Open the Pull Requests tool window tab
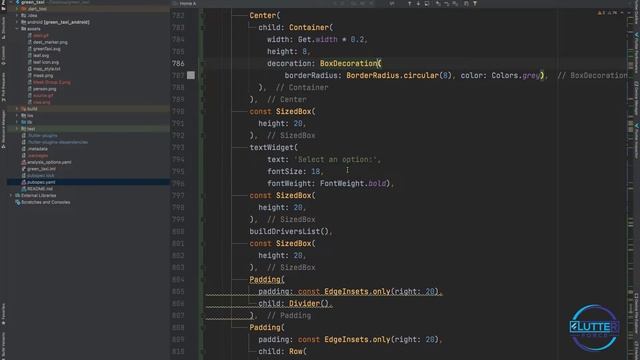The image size is (640, 360). 3,86
